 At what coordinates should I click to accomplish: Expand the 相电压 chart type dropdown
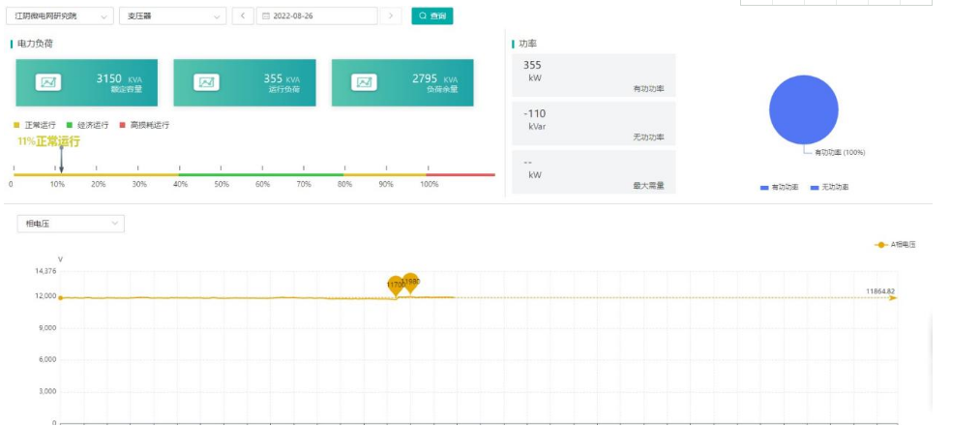pyautogui.click(x=71, y=224)
